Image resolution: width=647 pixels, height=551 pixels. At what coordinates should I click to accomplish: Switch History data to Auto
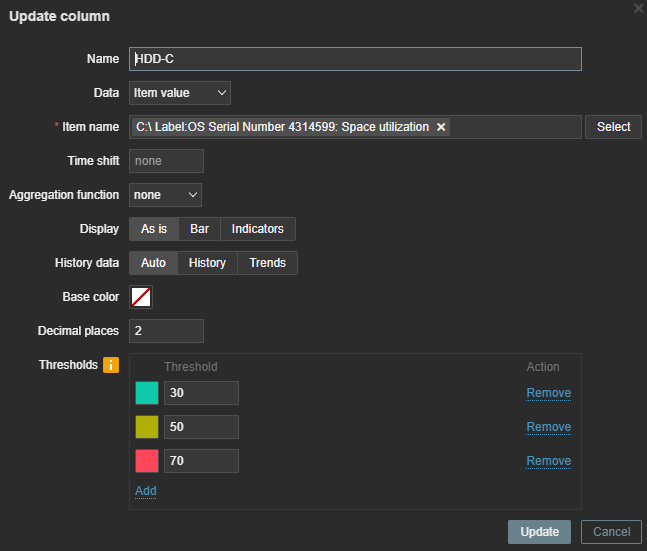tap(154, 263)
